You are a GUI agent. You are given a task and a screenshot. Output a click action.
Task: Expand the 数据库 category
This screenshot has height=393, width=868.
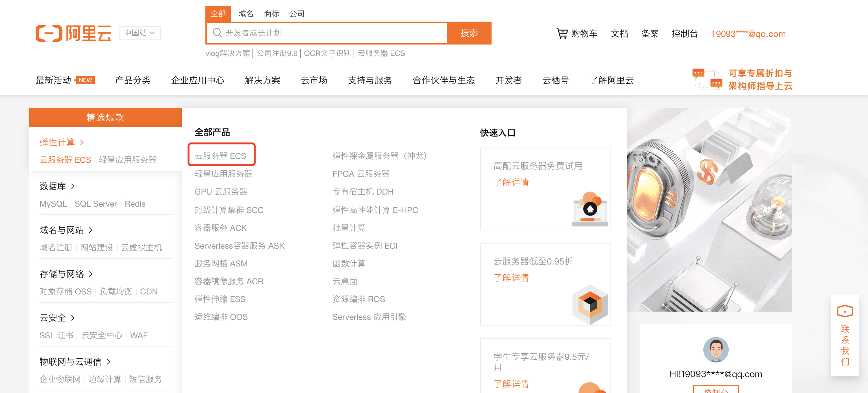(57, 186)
